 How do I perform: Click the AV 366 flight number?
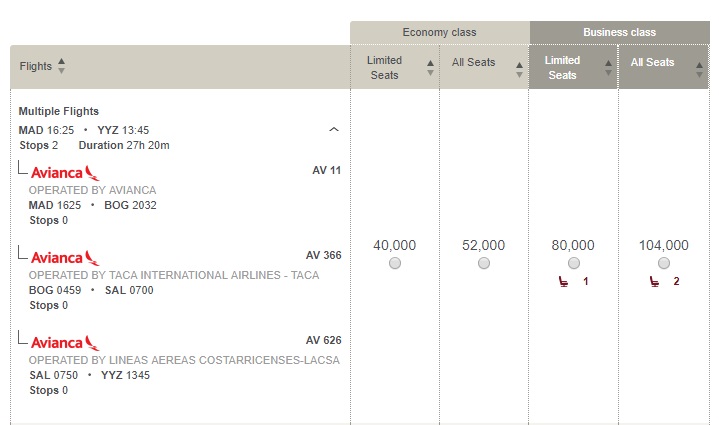(x=323, y=255)
